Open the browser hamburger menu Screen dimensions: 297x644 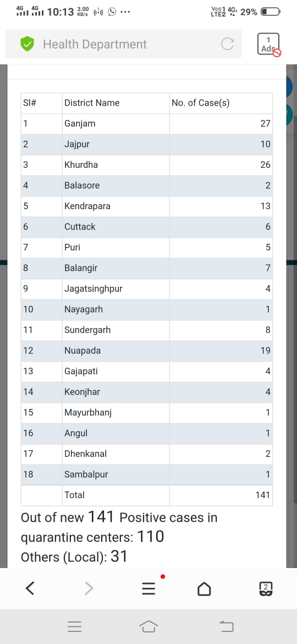click(x=148, y=589)
